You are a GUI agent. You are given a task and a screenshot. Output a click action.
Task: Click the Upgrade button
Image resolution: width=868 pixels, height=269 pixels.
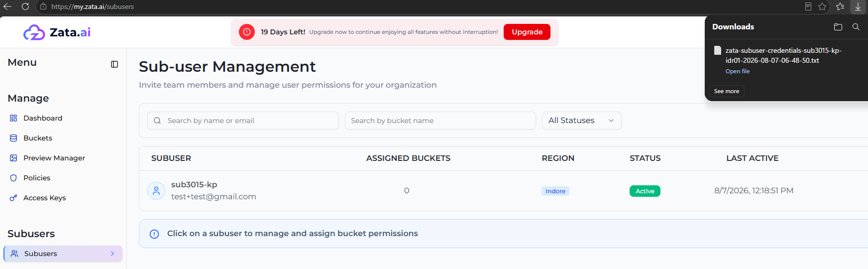click(527, 32)
